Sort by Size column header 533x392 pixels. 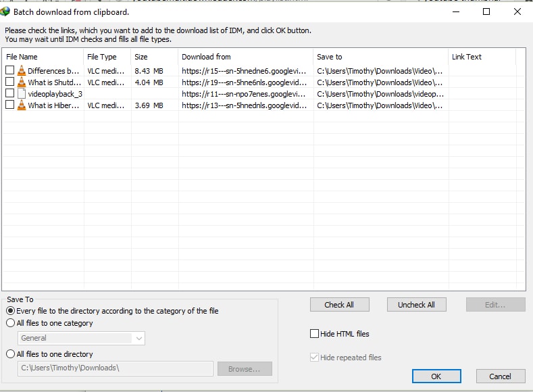[x=154, y=57]
